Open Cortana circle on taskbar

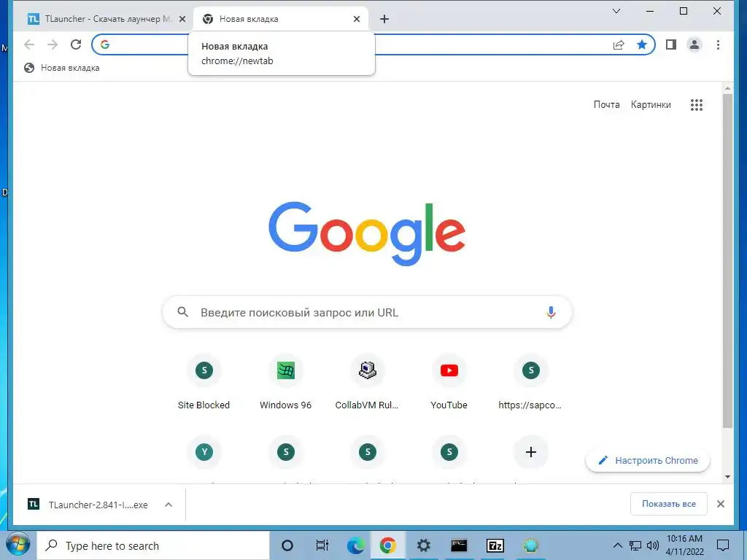pos(287,545)
